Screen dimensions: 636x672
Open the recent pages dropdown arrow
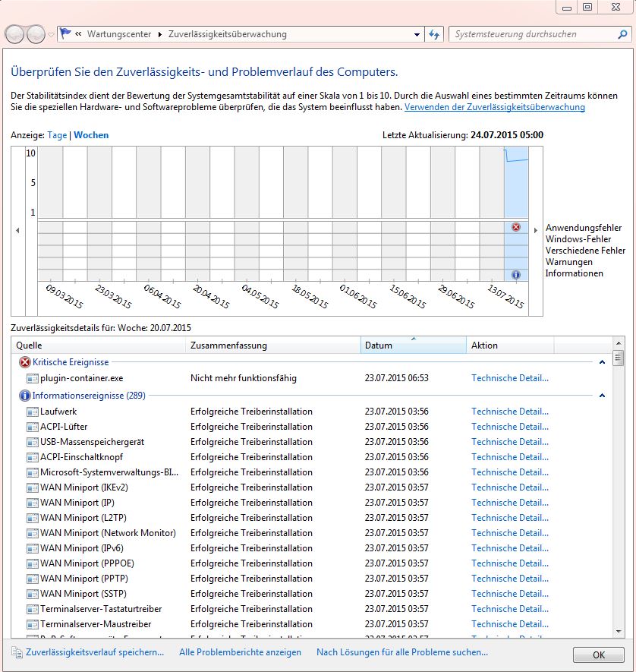(51, 34)
